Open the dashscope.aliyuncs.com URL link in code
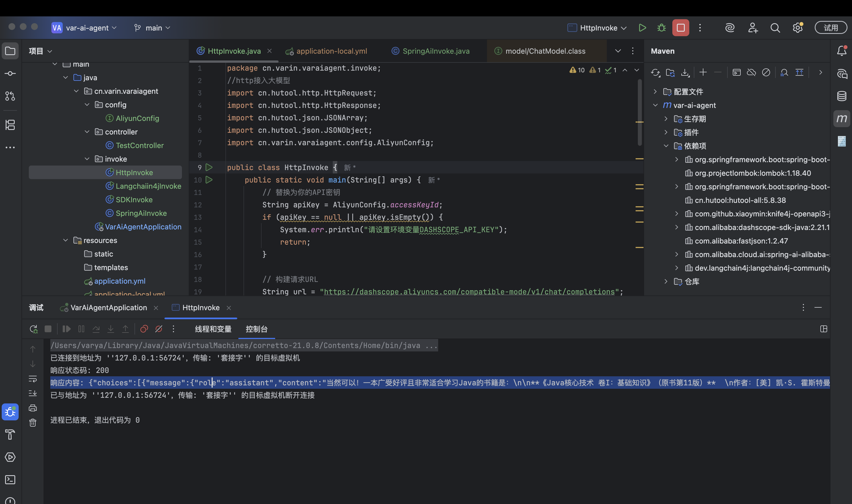Viewport: 852px width, 504px height. tap(469, 292)
